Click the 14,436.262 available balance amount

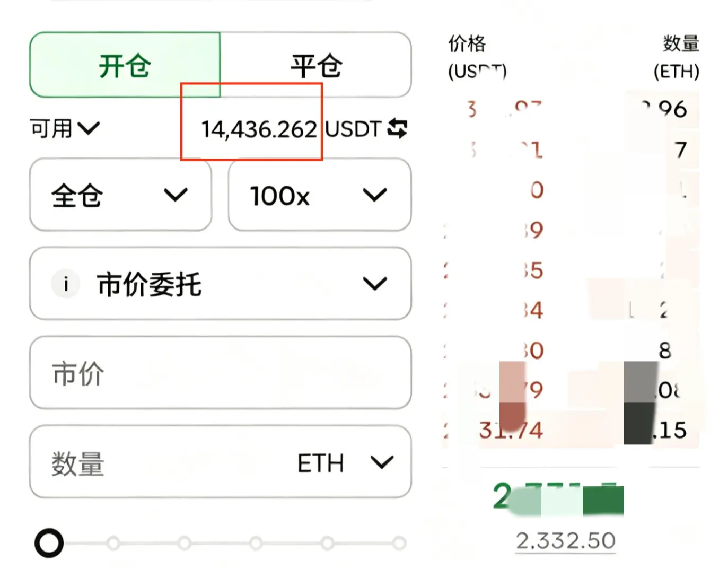coord(259,129)
